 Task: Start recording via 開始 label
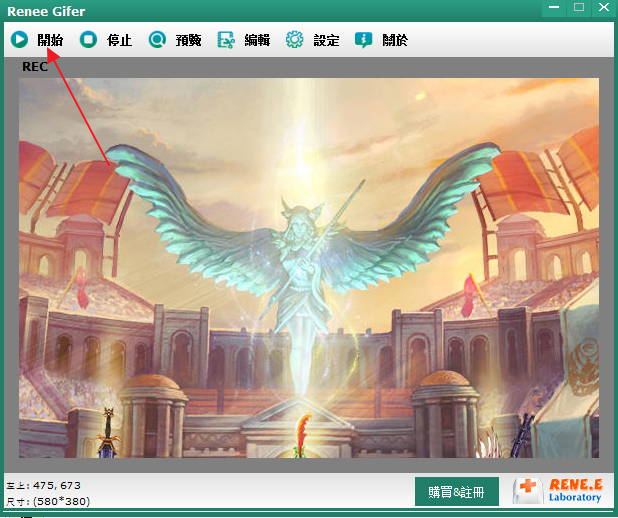(x=50, y=40)
